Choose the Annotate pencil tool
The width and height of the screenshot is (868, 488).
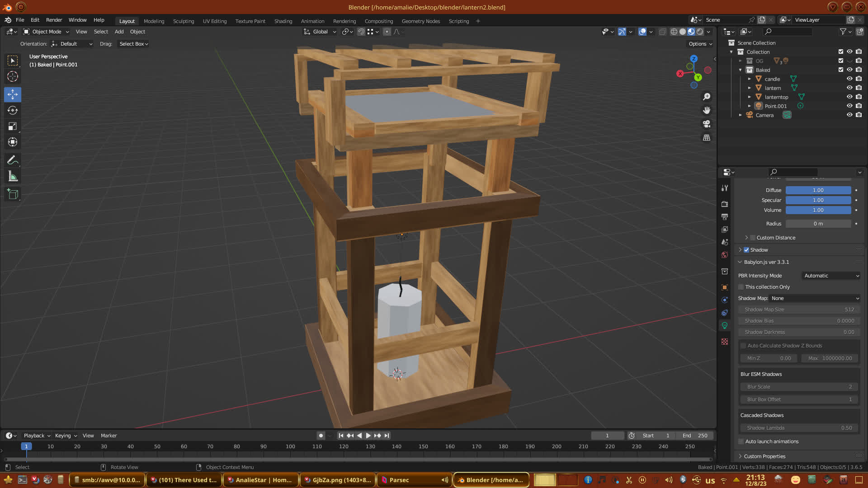point(13,160)
